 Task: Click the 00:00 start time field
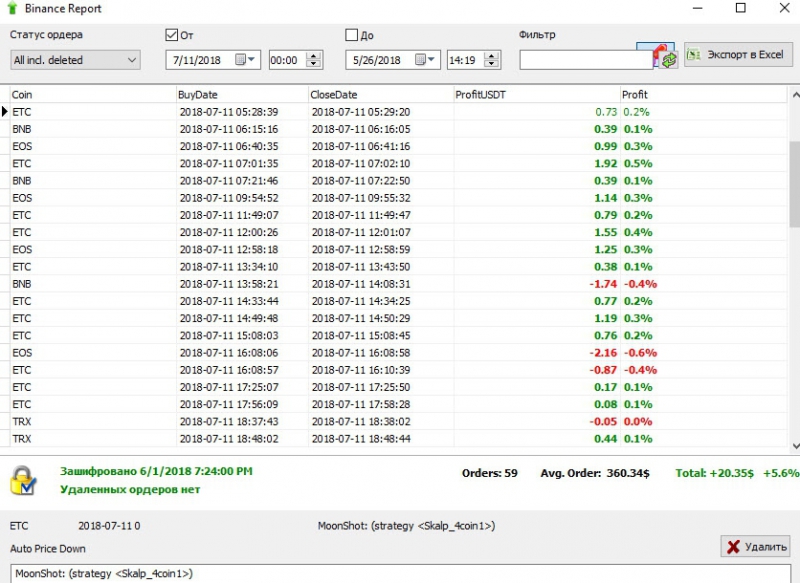pos(288,60)
